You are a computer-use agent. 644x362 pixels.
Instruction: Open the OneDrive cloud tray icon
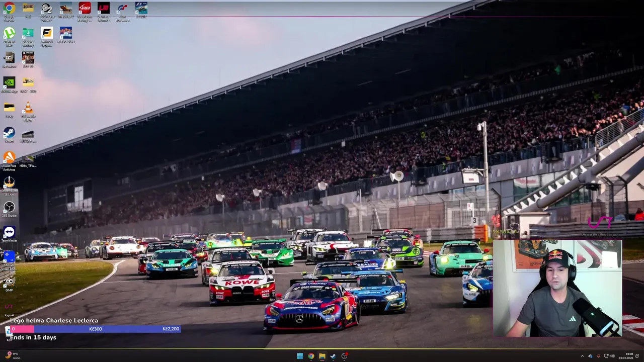point(590,356)
